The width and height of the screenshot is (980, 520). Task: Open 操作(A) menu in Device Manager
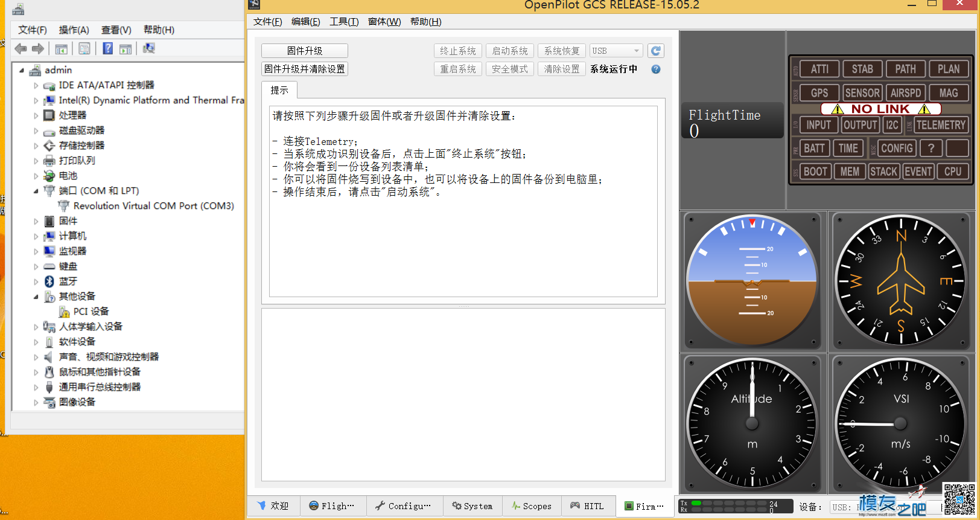(x=74, y=30)
